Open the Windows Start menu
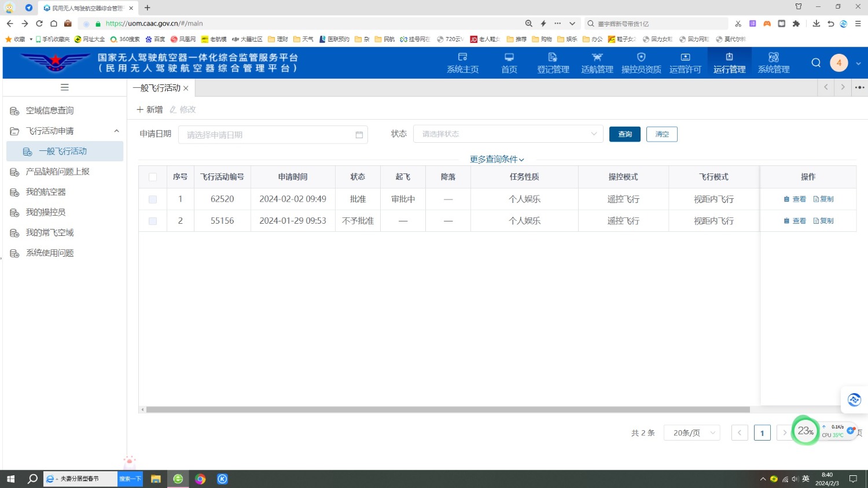This screenshot has height=488, width=868. tap(10, 479)
